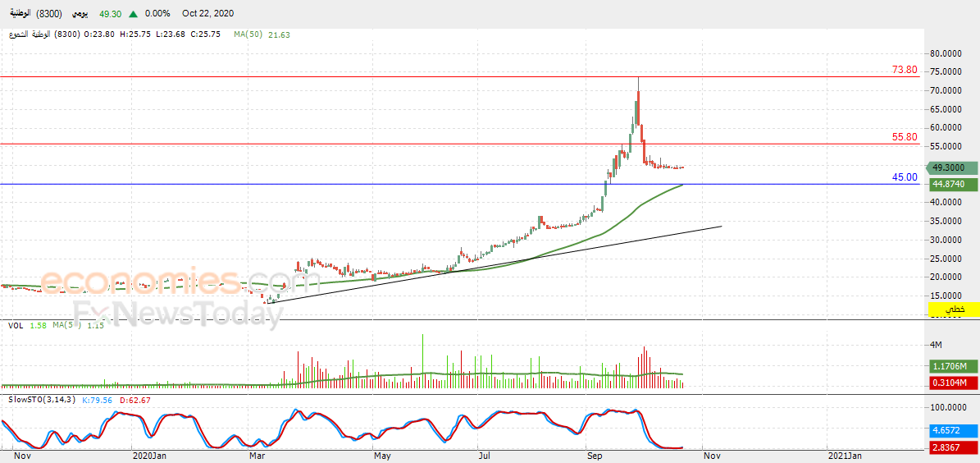Click the 65.0000 price axis label

(947, 109)
